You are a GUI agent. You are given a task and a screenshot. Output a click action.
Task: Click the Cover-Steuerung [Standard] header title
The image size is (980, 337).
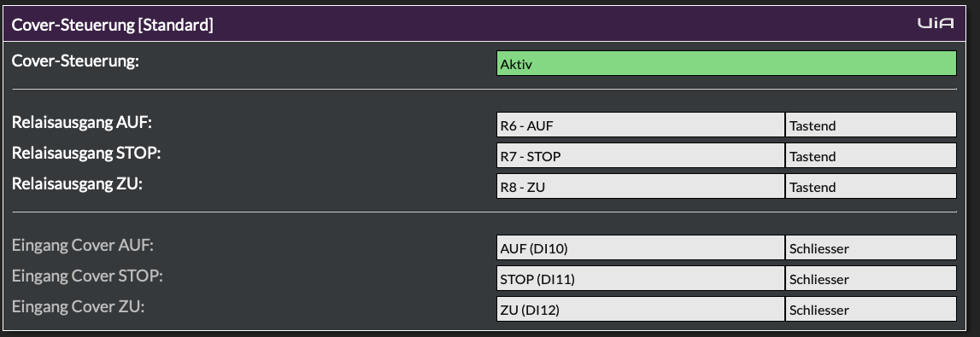click(113, 25)
